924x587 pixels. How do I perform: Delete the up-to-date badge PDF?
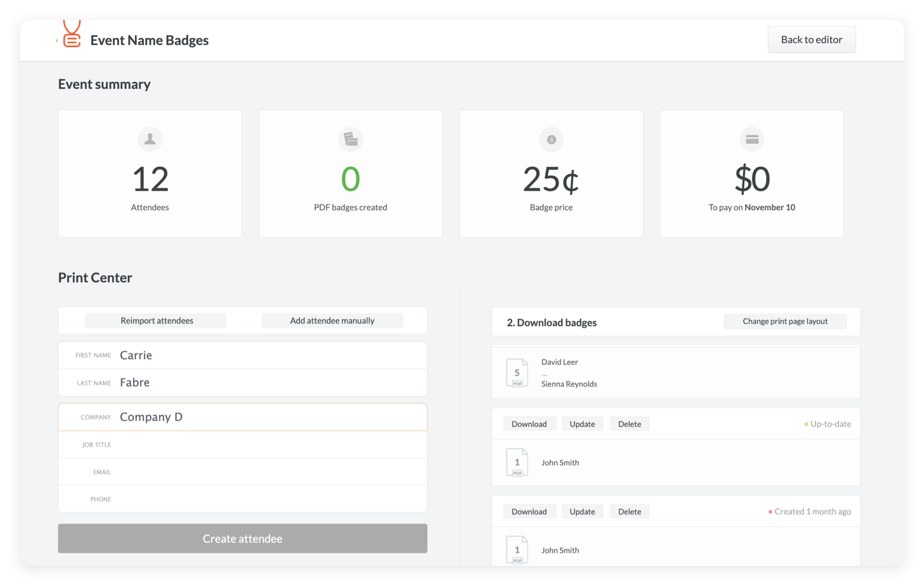coord(629,424)
